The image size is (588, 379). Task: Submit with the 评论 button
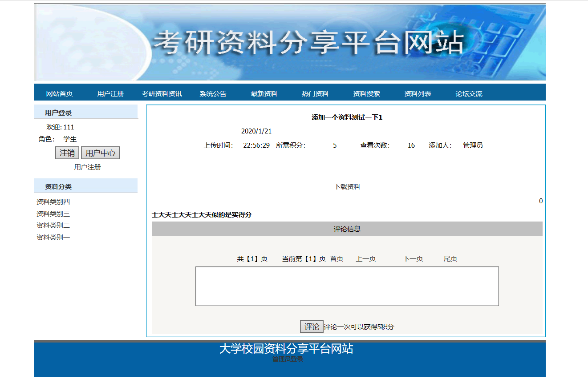312,327
